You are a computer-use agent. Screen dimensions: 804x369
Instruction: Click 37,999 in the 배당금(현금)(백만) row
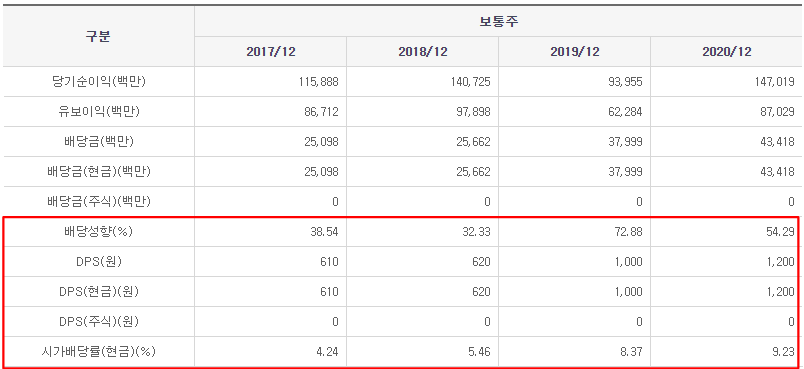point(626,172)
